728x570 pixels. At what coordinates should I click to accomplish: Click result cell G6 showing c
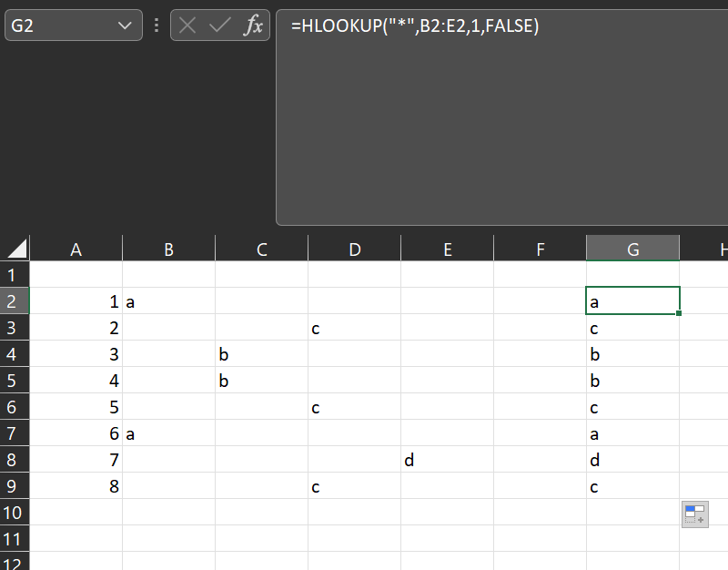[633, 407]
